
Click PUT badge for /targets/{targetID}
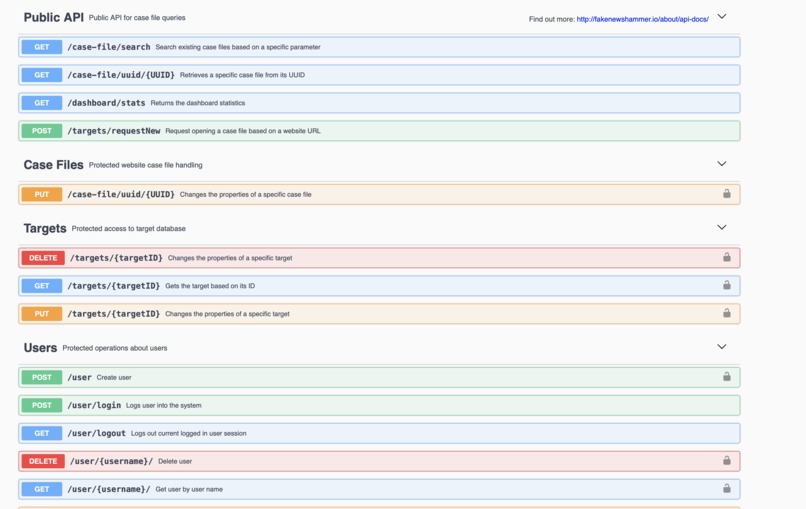tap(42, 314)
